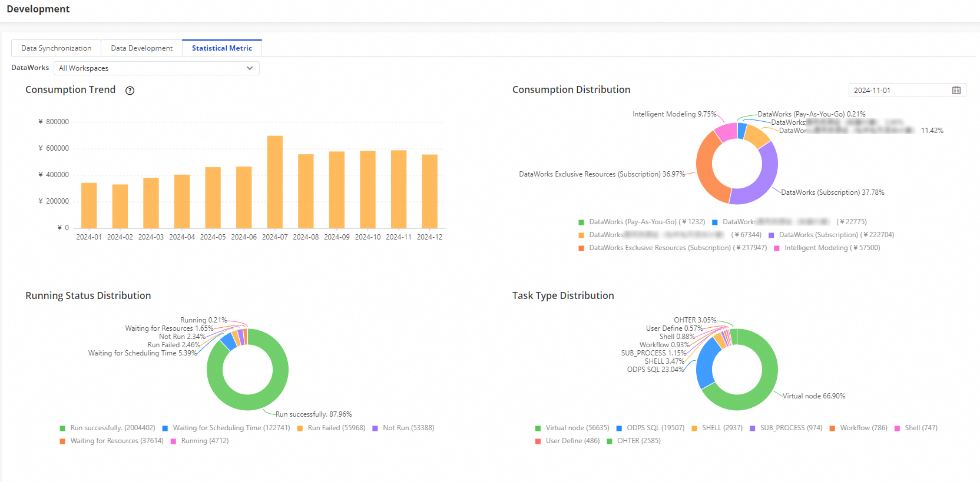Toggle Waiting for Resources legend marker
980x482 pixels.
tap(62, 441)
